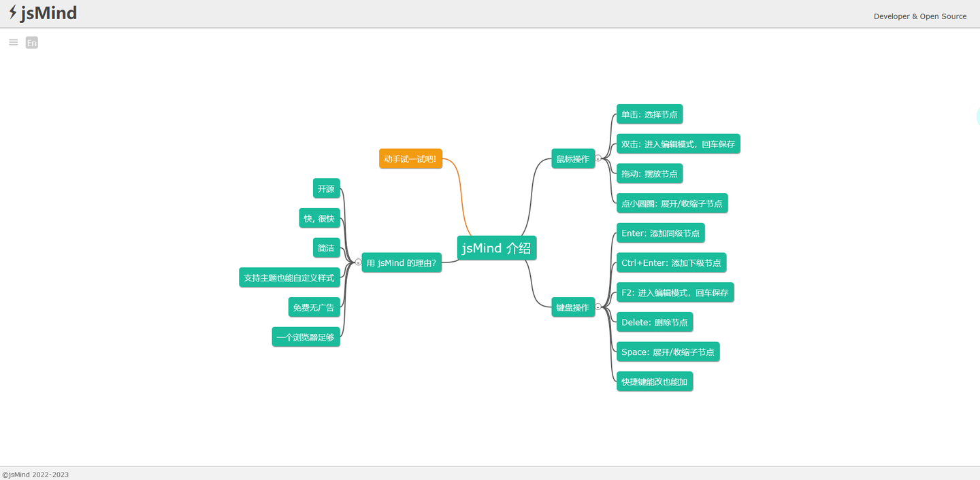Click the pale cyan circle at right edge
The height and width of the screenshot is (480, 980).
click(977, 117)
